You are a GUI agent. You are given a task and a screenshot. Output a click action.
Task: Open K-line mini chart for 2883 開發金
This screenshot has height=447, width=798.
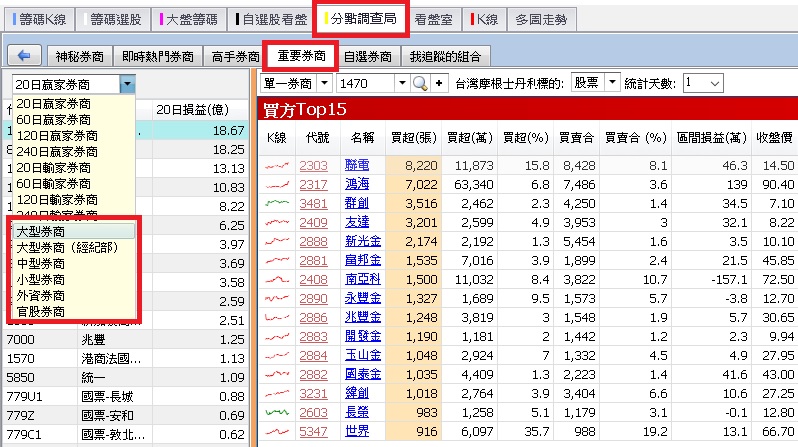277,337
